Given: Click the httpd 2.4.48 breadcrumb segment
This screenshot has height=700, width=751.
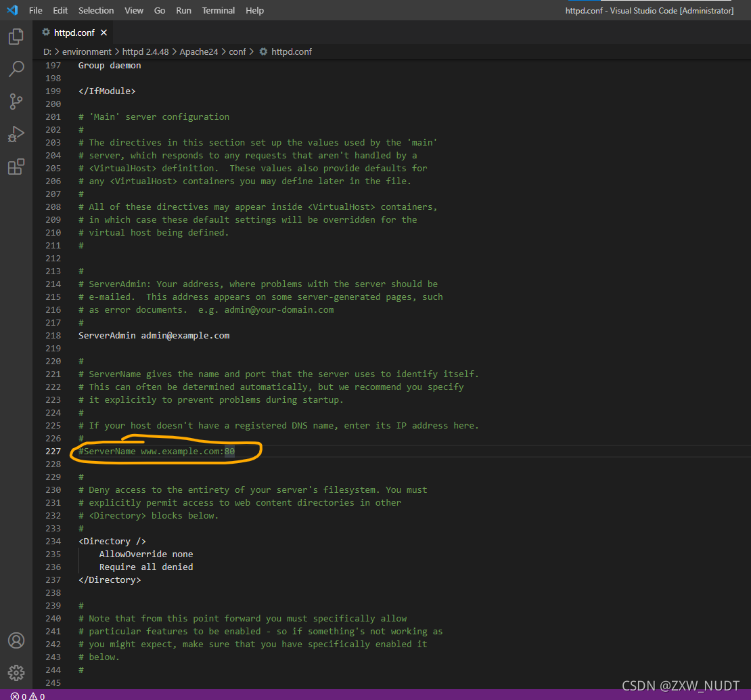Looking at the screenshot, I should click(145, 51).
